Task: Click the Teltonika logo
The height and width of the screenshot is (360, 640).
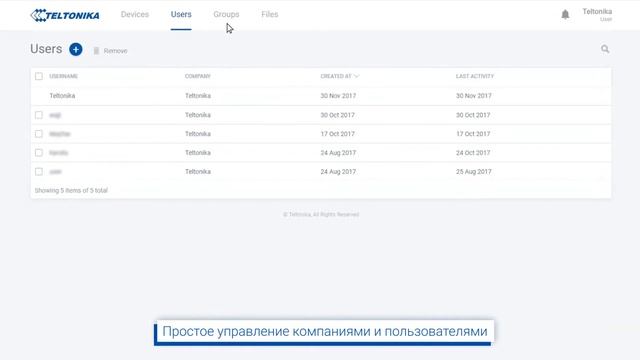Action: pos(65,15)
